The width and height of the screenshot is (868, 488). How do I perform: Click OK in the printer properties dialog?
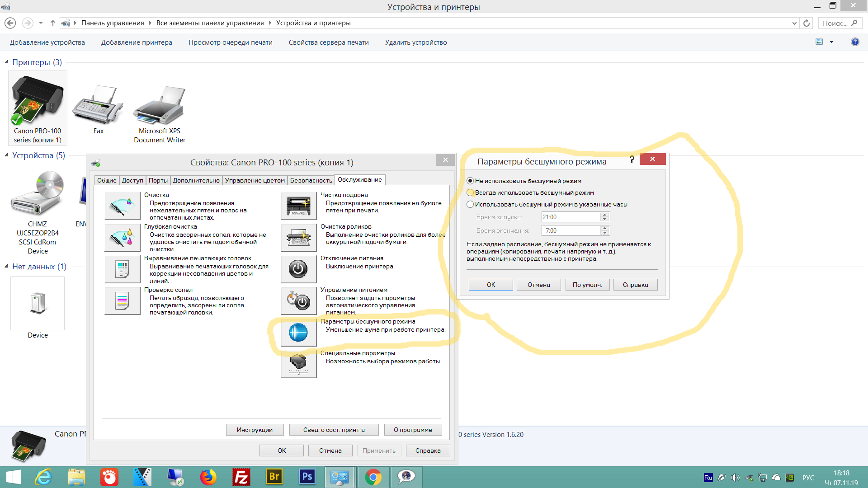tap(282, 450)
